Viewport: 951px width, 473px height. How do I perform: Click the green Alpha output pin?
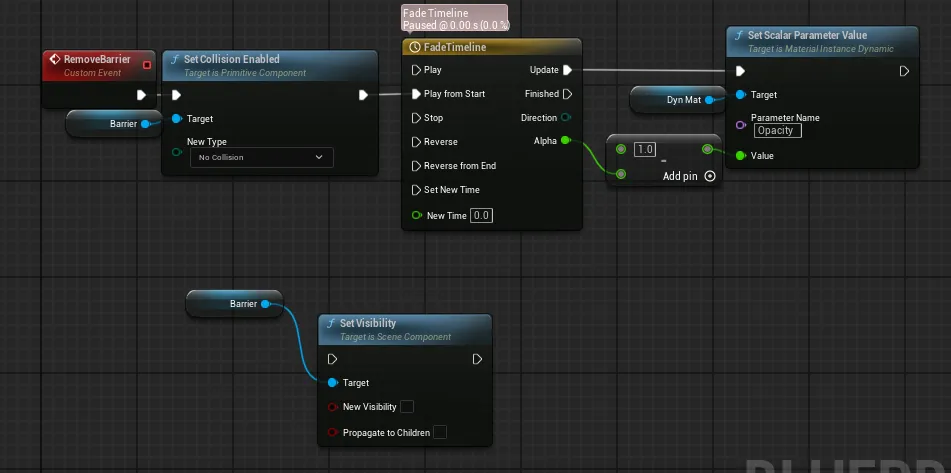click(x=565, y=141)
